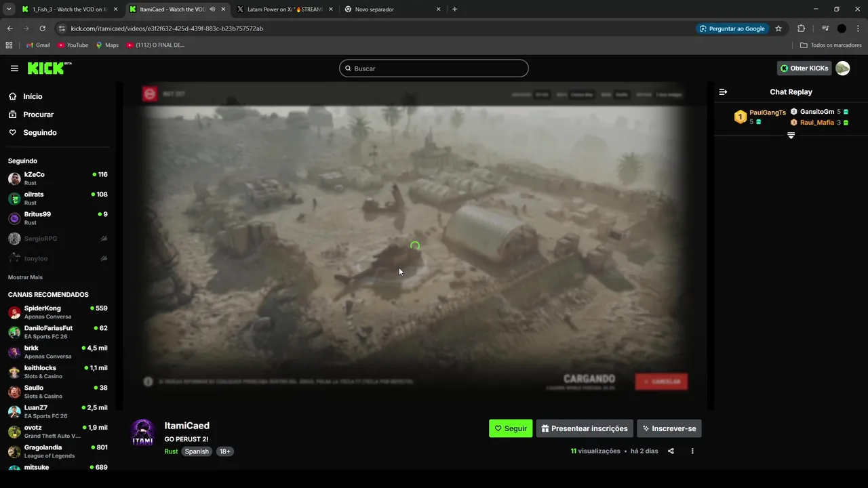This screenshot has width=868, height=488.
Task: Focus the Buscar search field
Action: tap(433, 68)
